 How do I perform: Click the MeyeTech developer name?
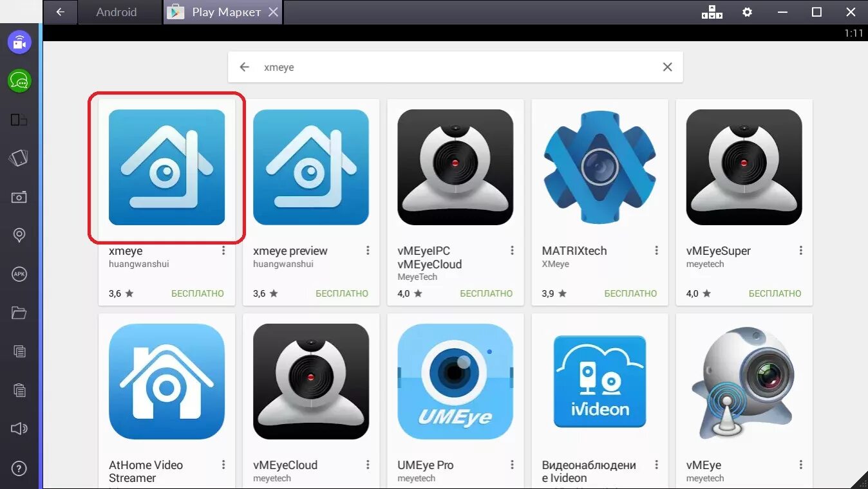coord(417,277)
